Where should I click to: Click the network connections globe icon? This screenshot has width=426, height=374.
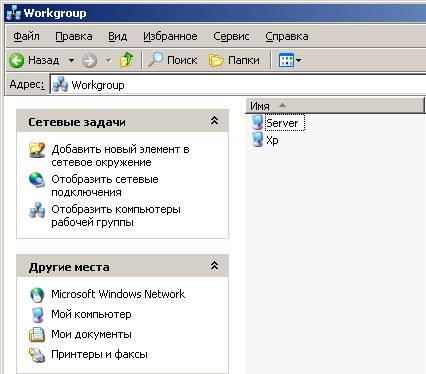coord(37,180)
